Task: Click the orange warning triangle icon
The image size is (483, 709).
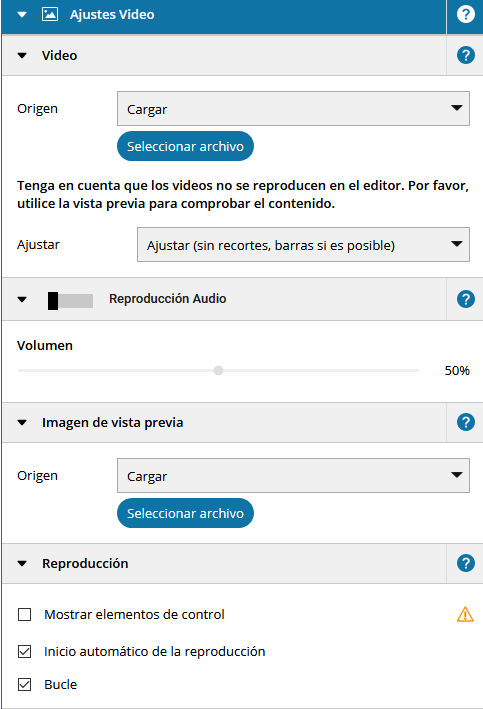Action: (x=465, y=614)
